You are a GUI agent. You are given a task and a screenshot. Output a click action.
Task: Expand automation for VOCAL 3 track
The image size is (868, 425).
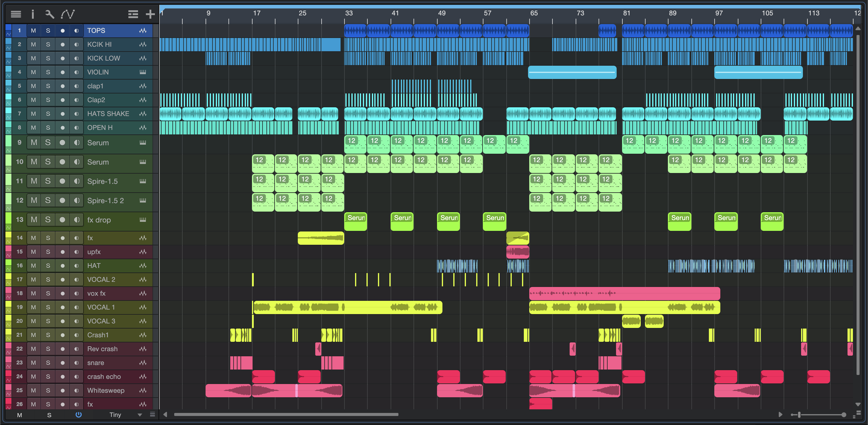click(x=8, y=325)
